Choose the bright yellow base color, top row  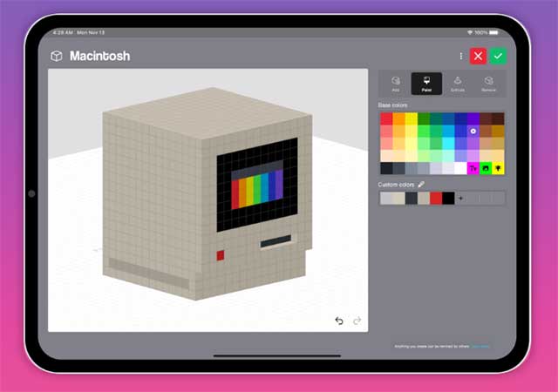click(412, 118)
